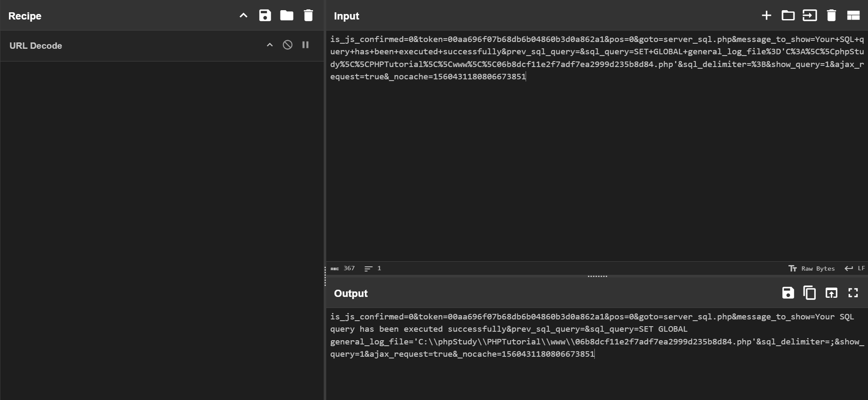868x400 pixels.
Task: Click inside the Input text area
Action: (597, 146)
